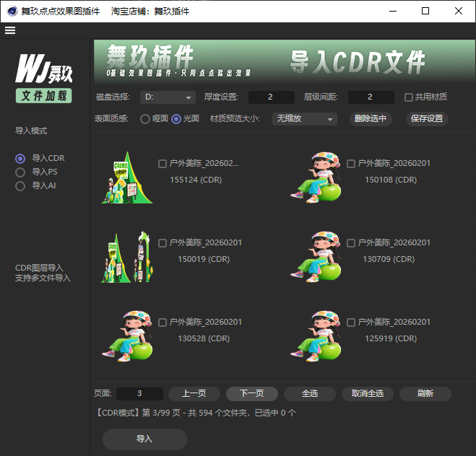Click thumbnail of file 155124
Screen dimensions: 476x456
pyautogui.click(x=127, y=177)
